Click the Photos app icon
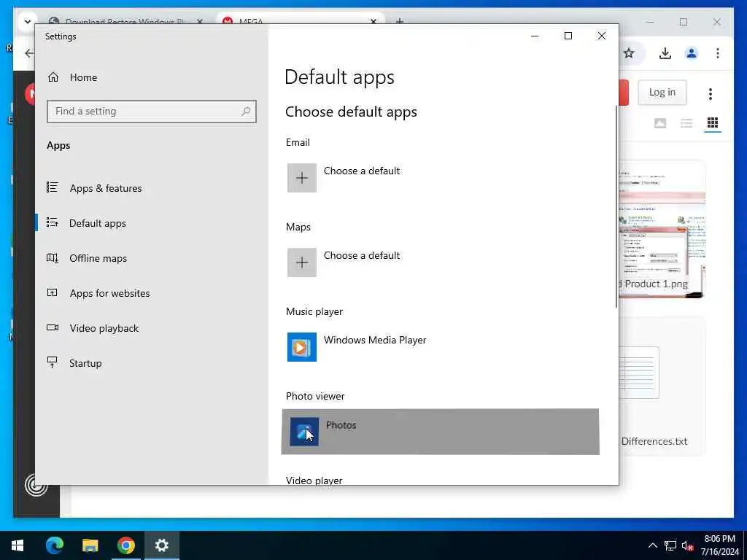747x560 pixels. (304, 432)
